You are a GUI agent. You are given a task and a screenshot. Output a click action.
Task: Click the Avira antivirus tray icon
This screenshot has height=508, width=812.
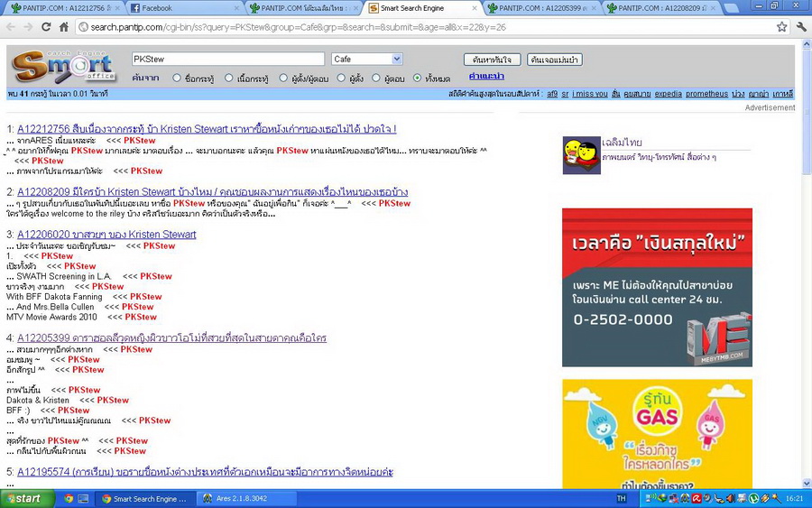pos(697,499)
